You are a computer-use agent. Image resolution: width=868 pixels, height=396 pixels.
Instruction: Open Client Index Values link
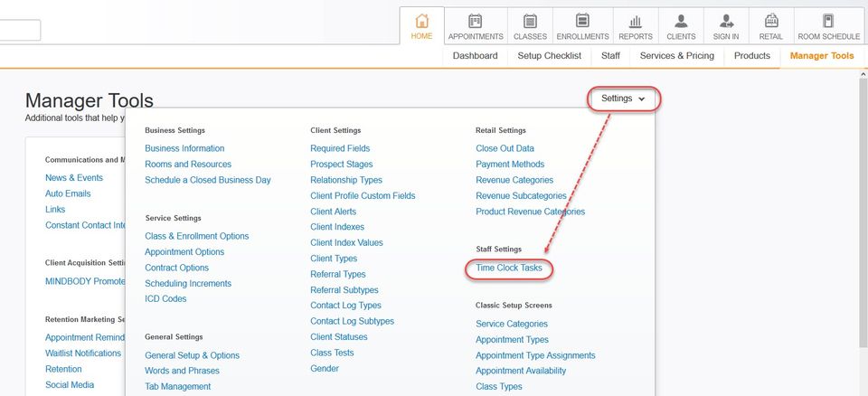click(x=346, y=242)
